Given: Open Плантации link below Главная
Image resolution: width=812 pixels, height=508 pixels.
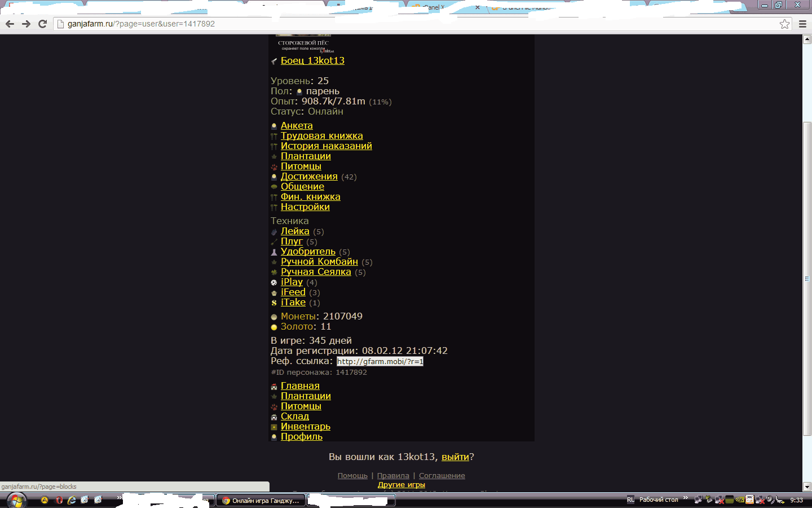Looking at the screenshot, I should pos(306,396).
